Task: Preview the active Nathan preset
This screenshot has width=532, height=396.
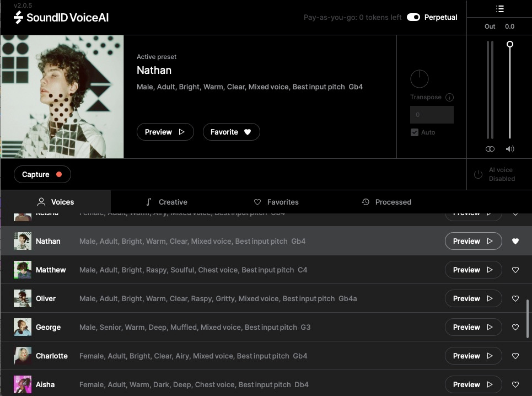Action: (x=165, y=132)
